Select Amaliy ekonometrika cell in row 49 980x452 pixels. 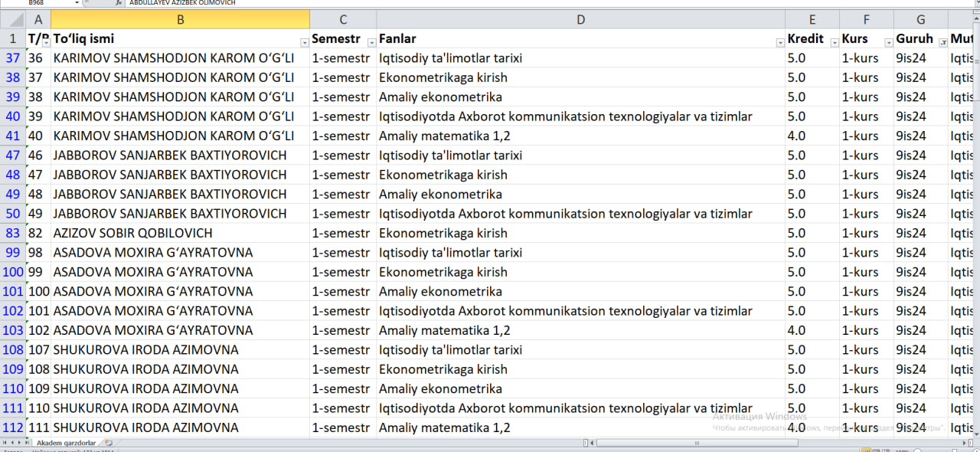coord(580,194)
